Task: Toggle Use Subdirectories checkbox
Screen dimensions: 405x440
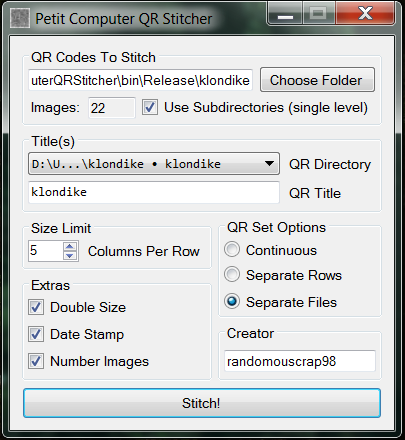Action: tap(150, 107)
